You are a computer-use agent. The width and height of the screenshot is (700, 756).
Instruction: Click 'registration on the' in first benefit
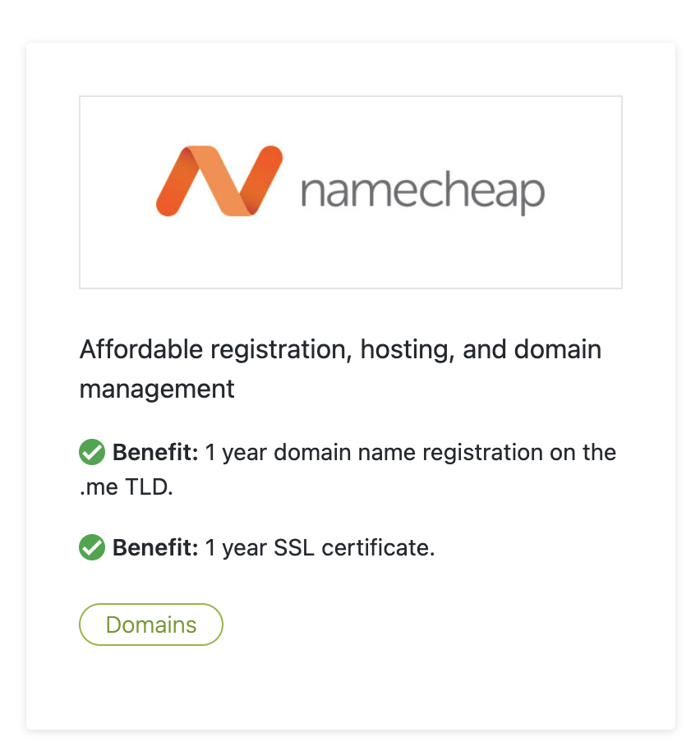(x=519, y=453)
